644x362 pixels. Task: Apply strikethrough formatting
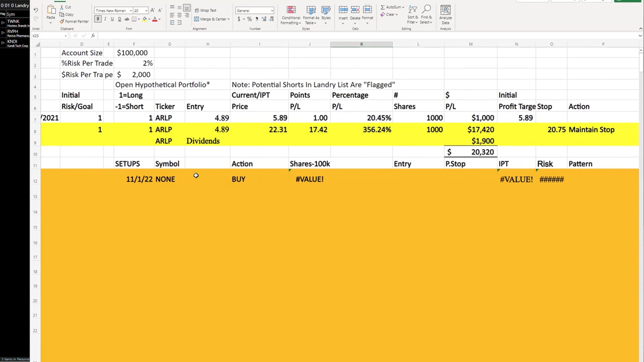coord(127,19)
